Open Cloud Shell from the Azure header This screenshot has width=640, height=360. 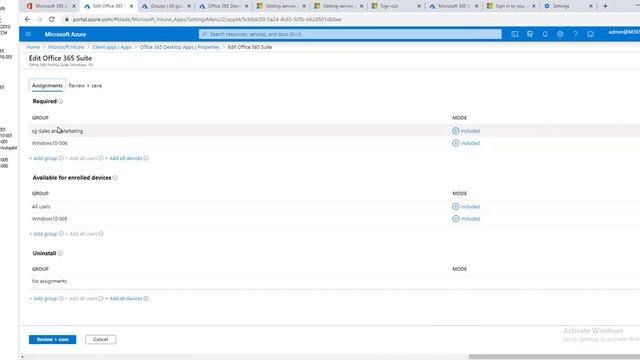point(515,34)
